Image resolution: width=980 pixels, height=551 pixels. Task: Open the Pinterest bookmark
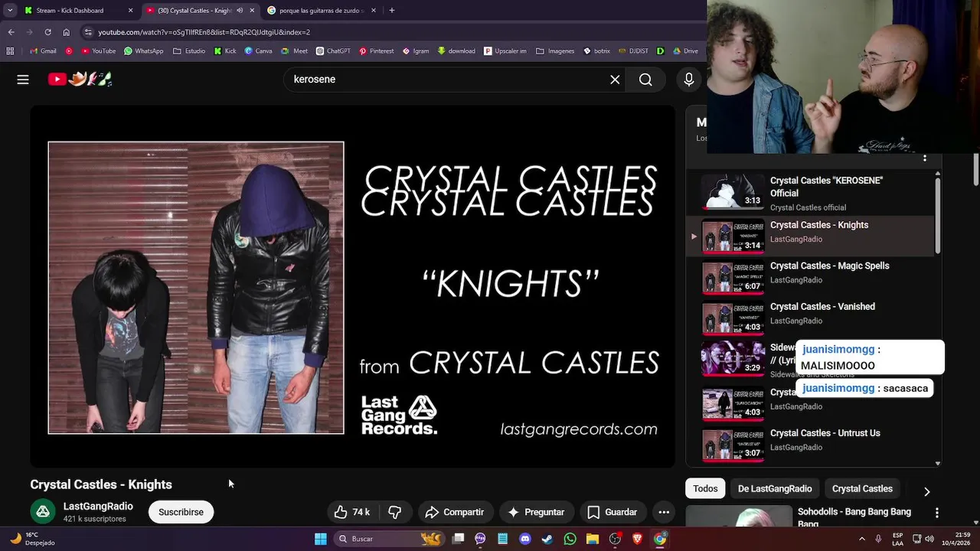tap(376, 51)
